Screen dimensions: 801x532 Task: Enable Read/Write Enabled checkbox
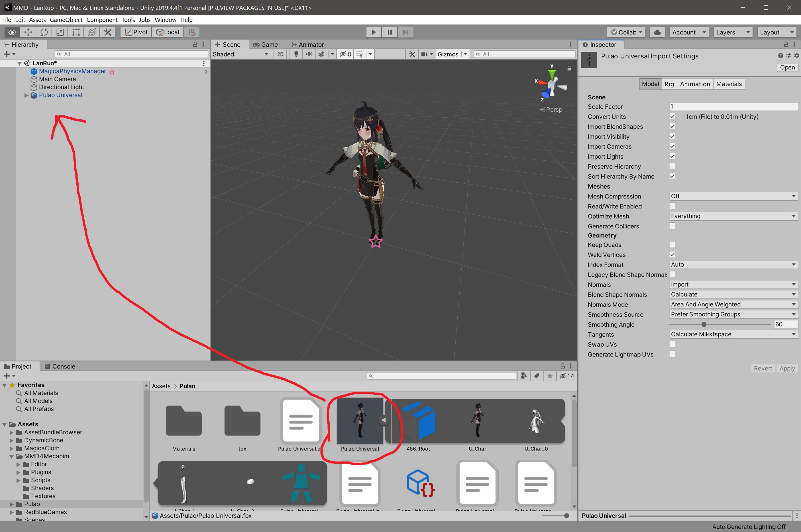point(672,206)
